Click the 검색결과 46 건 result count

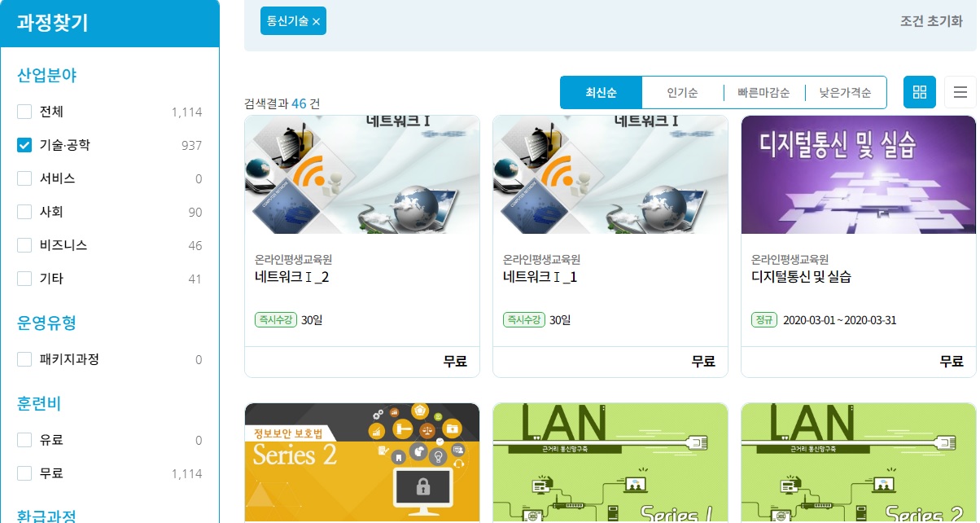pos(282,103)
